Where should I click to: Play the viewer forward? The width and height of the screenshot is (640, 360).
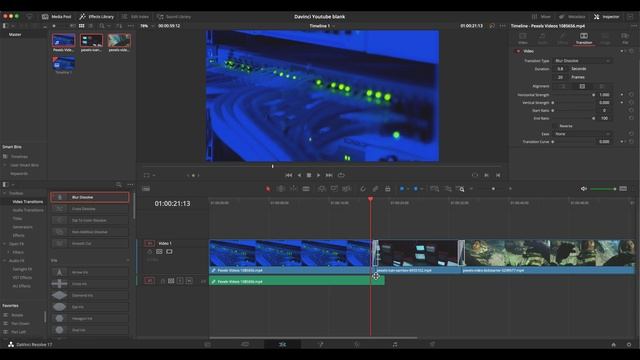pos(318,175)
